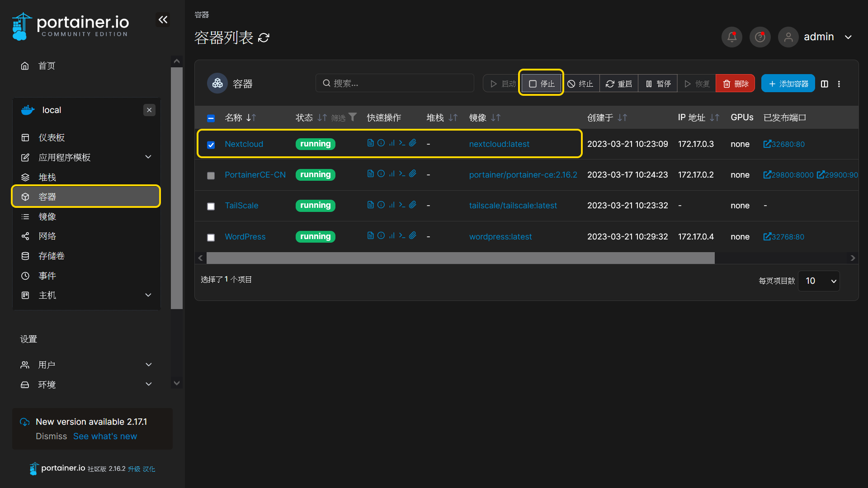Image resolution: width=868 pixels, height=488 pixels.
Task: Stop the selected container with 停止 button
Action: coord(541,84)
